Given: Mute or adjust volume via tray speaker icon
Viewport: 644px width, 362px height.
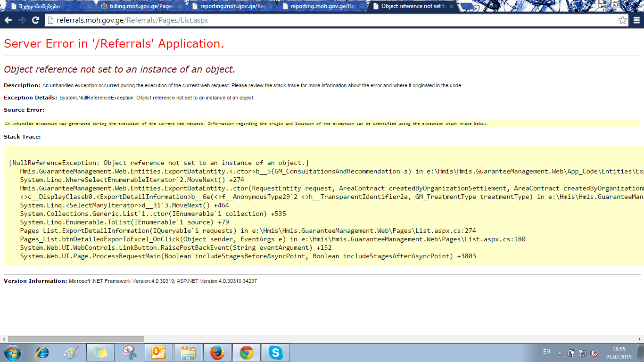Looking at the screenshot, I should [594, 353].
